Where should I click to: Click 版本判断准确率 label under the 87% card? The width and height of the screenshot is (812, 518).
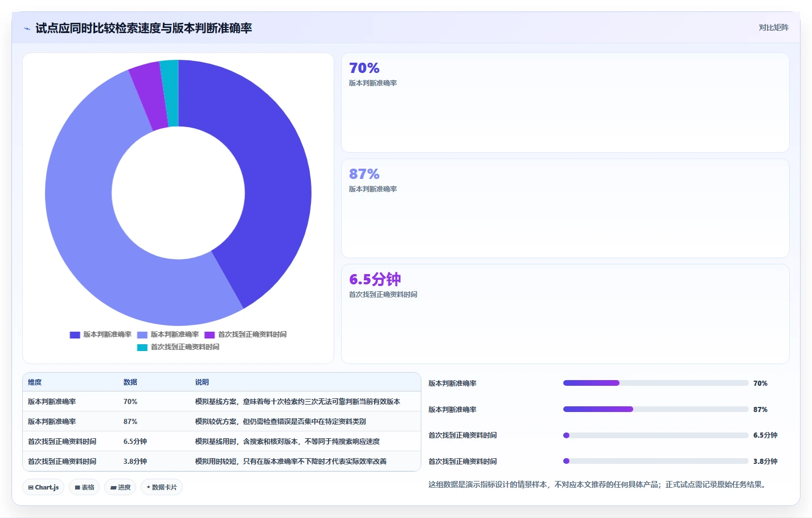373,189
